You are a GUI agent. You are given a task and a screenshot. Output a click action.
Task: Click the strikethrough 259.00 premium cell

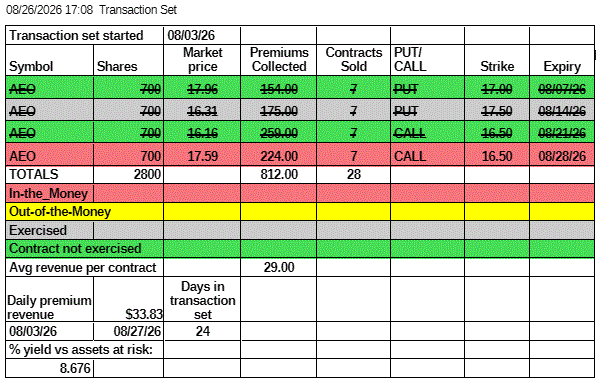(278, 133)
